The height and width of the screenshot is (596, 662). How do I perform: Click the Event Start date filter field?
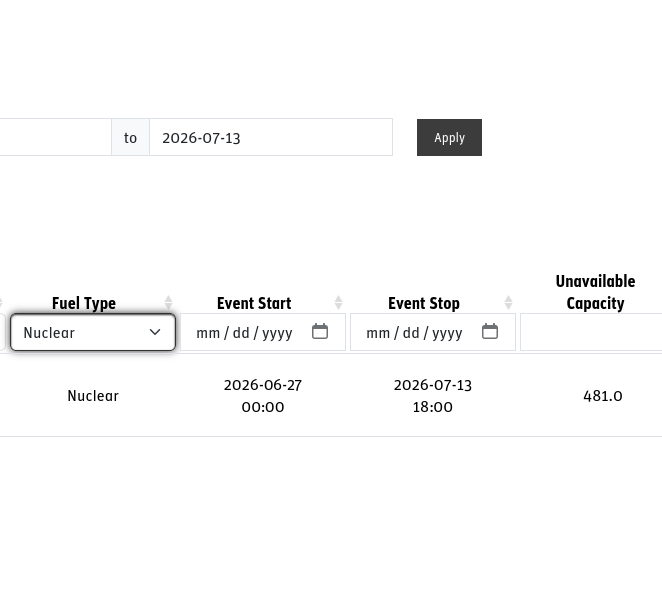(x=263, y=332)
